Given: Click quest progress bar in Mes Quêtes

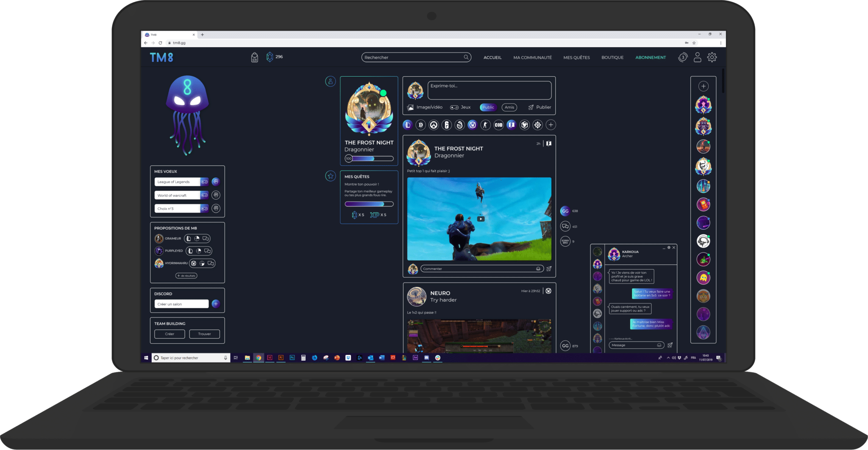Looking at the screenshot, I should tap(369, 204).
